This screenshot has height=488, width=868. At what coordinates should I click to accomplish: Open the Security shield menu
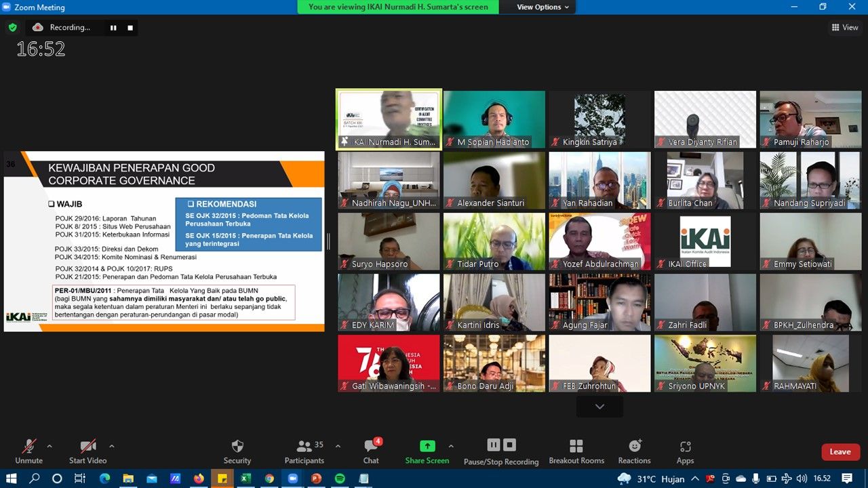point(237,451)
